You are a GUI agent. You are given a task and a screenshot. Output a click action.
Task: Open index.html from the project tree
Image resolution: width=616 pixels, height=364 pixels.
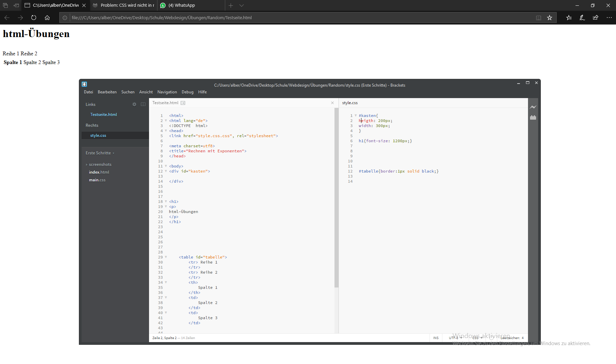coord(99,172)
